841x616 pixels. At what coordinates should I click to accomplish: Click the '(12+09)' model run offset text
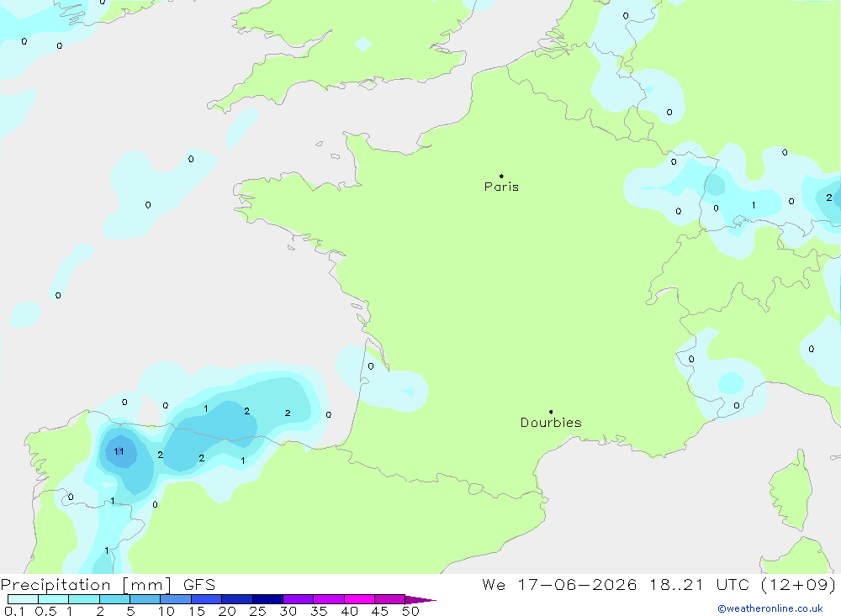(798, 585)
